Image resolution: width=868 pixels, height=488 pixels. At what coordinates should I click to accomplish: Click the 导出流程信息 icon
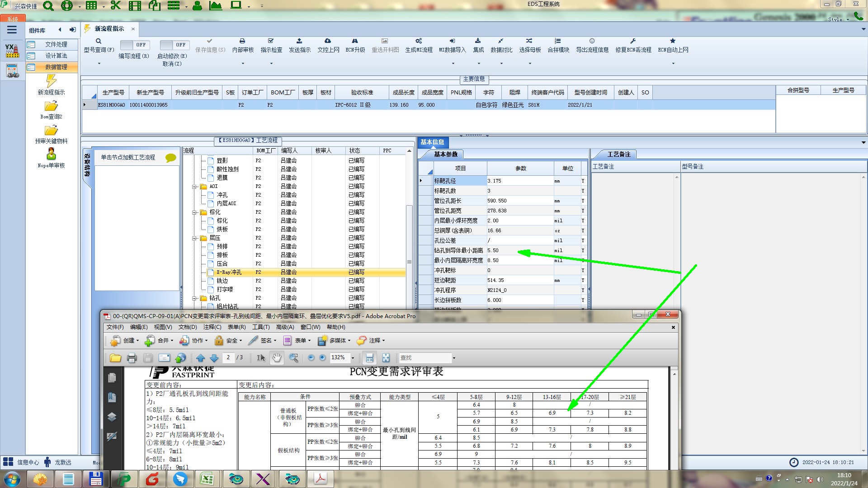(x=592, y=41)
